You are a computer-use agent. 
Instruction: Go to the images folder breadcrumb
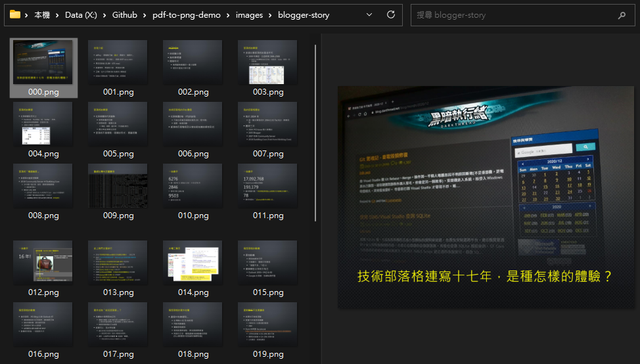click(x=249, y=14)
